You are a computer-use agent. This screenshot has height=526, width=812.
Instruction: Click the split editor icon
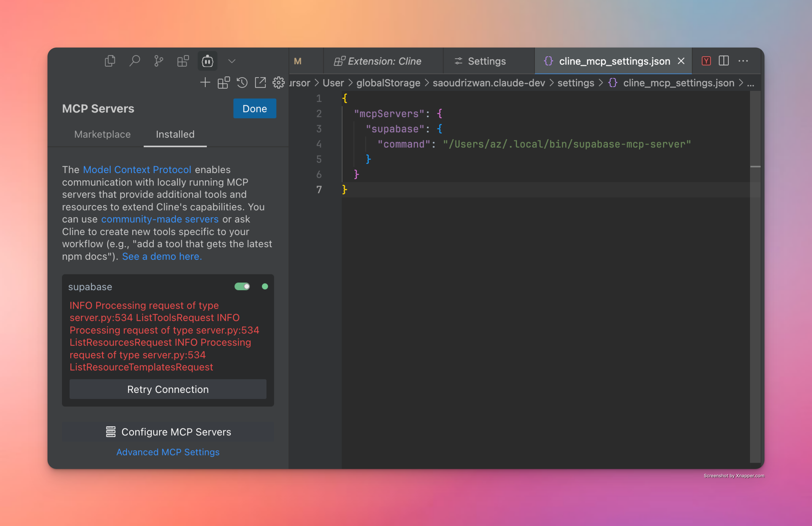point(724,61)
